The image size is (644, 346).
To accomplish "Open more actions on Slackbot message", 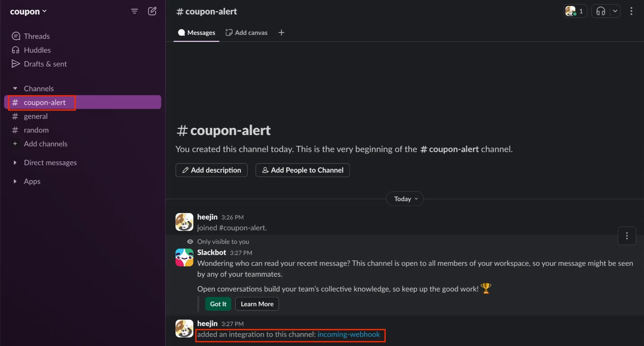I will [627, 236].
